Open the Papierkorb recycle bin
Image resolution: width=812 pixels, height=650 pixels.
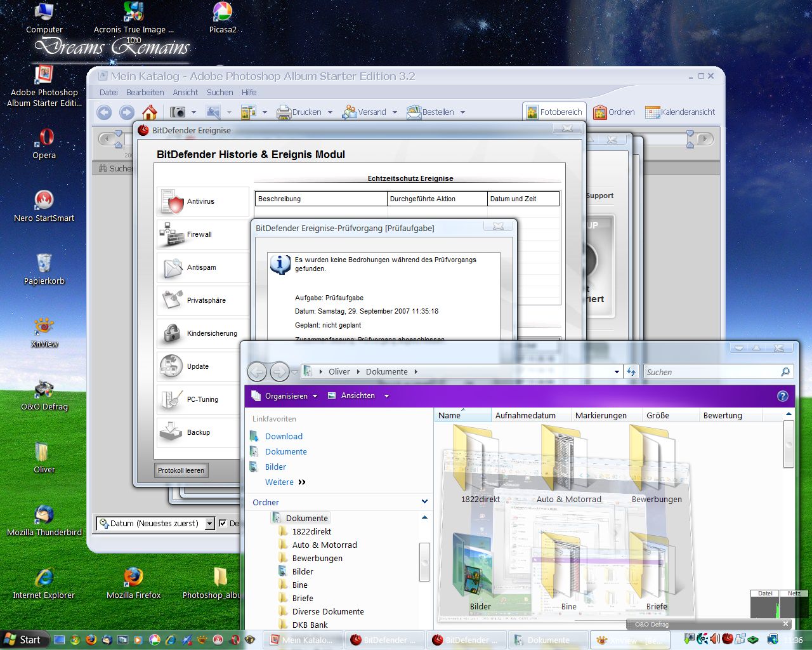point(44,269)
